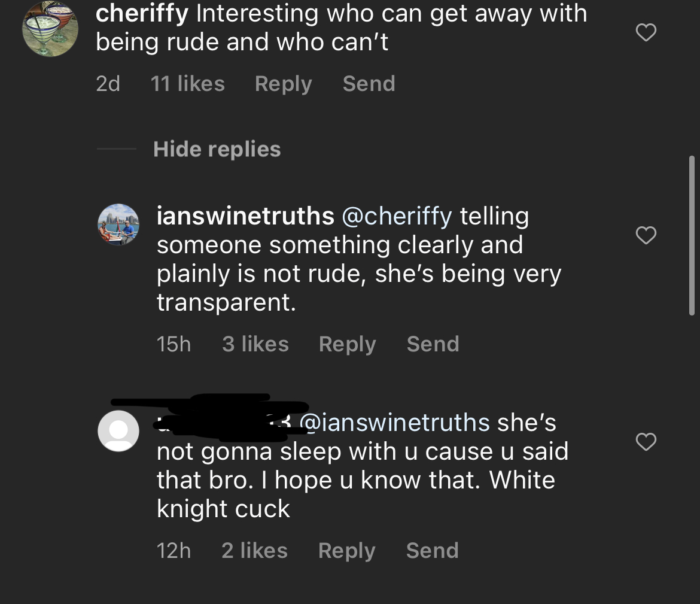This screenshot has height=604, width=700.
Task: Send cheriffy's comment to someone
Action: pos(369,84)
